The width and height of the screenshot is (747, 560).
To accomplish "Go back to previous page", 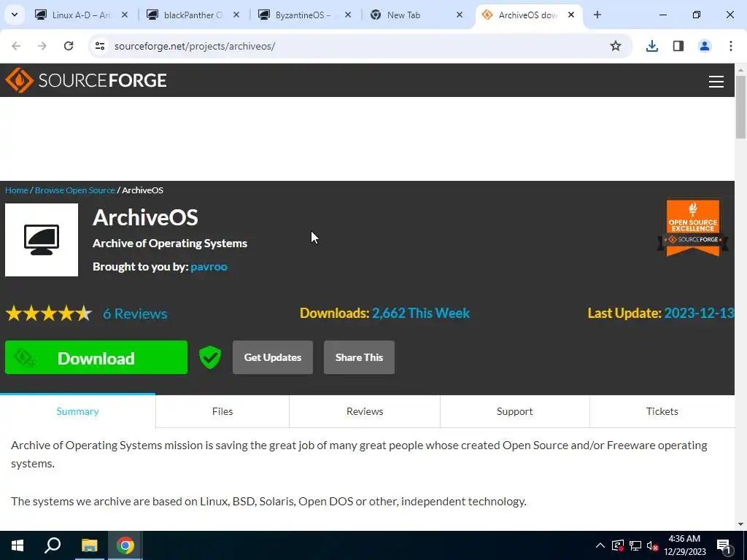I will pyautogui.click(x=16, y=46).
